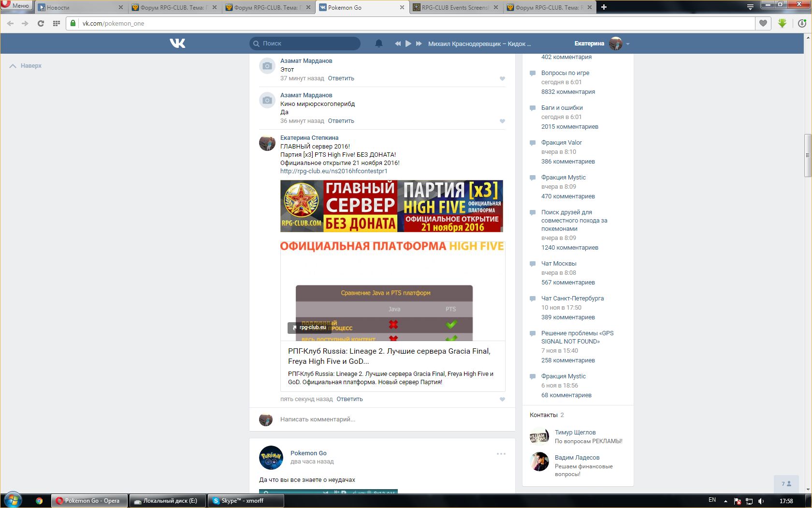Open the Opera Меню button

pyautogui.click(x=16, y=6)
